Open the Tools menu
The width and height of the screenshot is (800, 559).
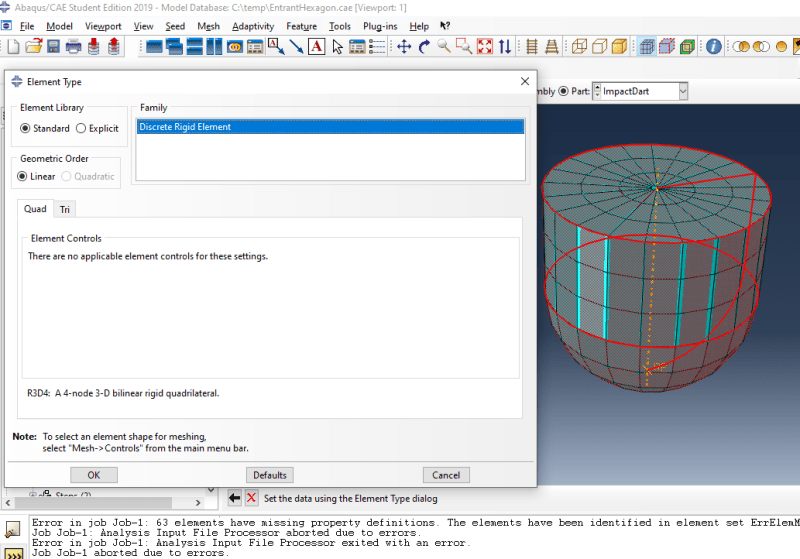coord(340,26)
